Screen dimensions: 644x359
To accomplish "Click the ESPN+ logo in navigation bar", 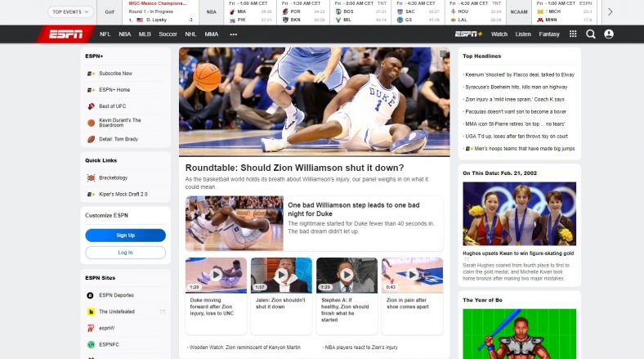I will (x=468, y=34).
